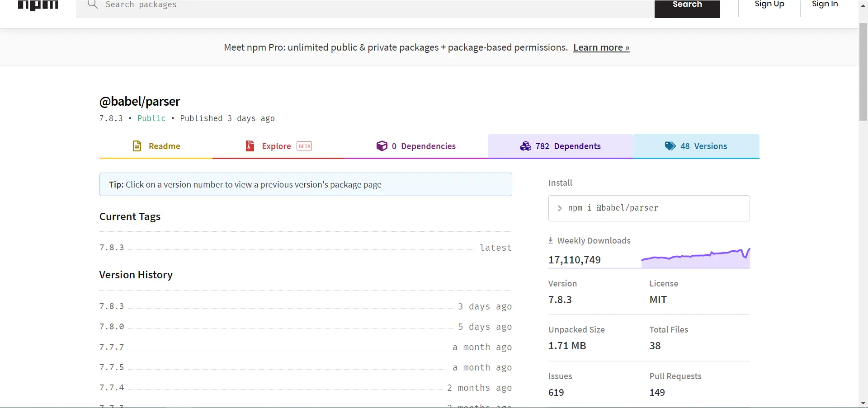Viewport: 868px width, 408px height.
Task: Click the MIT license value
Action: [658, 300]
